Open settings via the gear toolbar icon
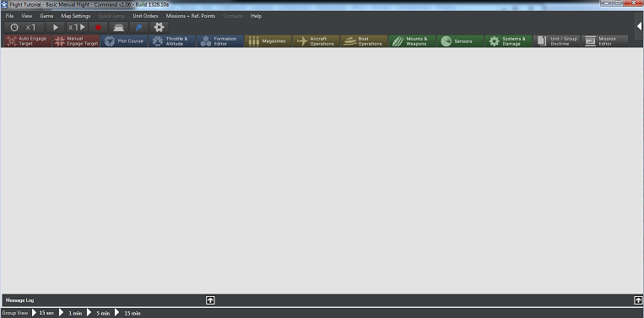The width and height of the screenshot is (644, 318). pyautogui.click(x=159, y=28)
